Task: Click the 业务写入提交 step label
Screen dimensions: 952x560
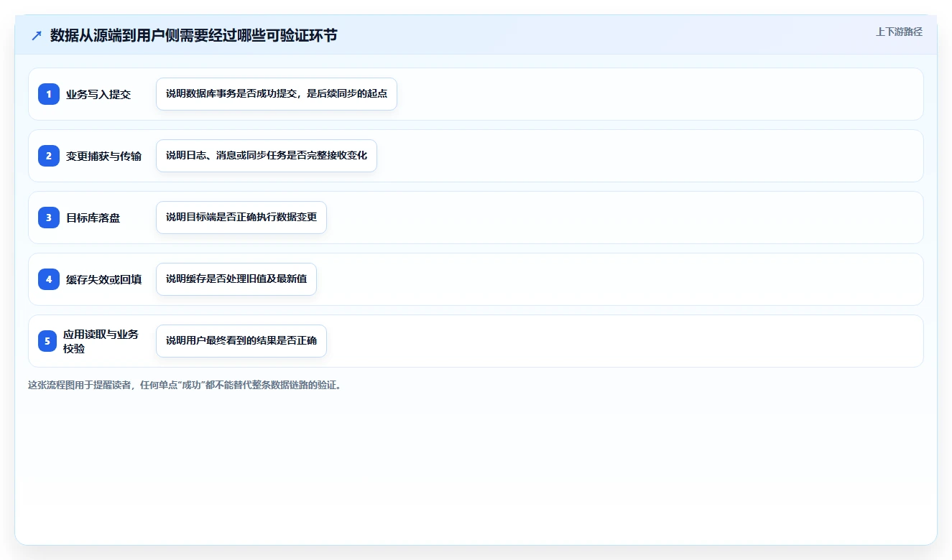Action: click(98, 94)
